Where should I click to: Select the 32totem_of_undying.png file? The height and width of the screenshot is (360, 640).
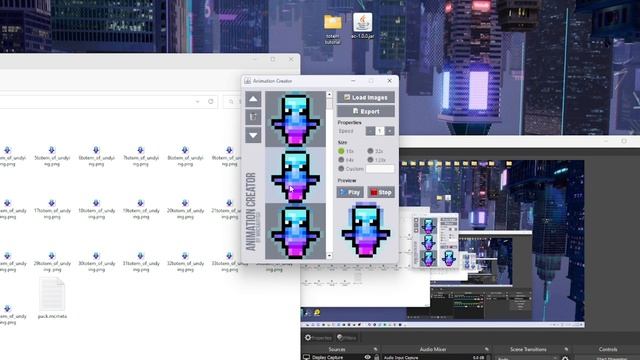click(185, 262)
